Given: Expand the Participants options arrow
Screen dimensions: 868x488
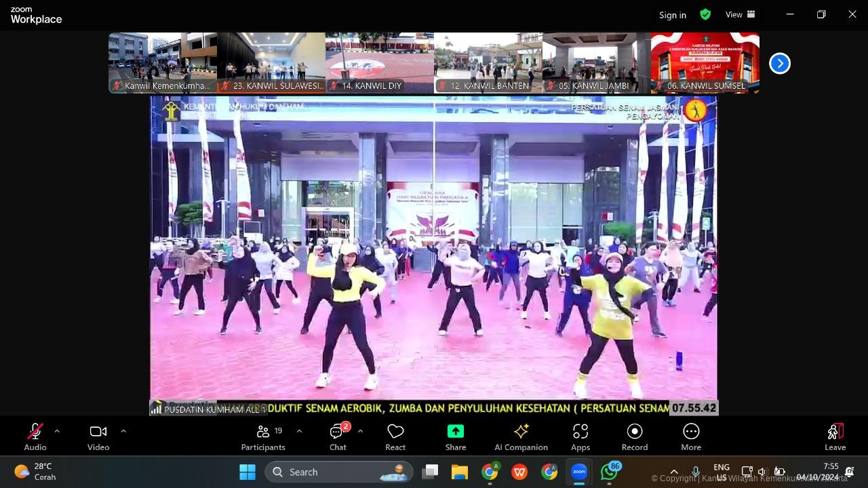Looking at the screenshot, I should 299,431.
